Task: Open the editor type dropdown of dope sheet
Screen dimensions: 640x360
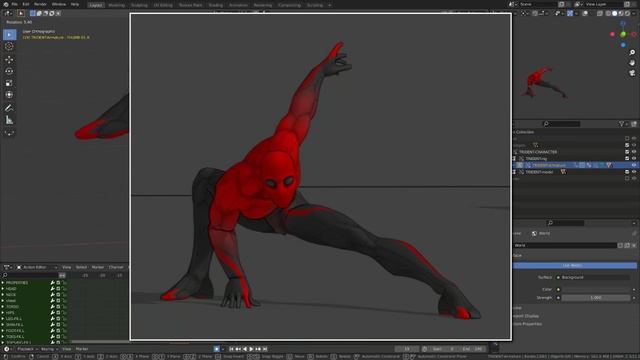Action: [8, 267]
